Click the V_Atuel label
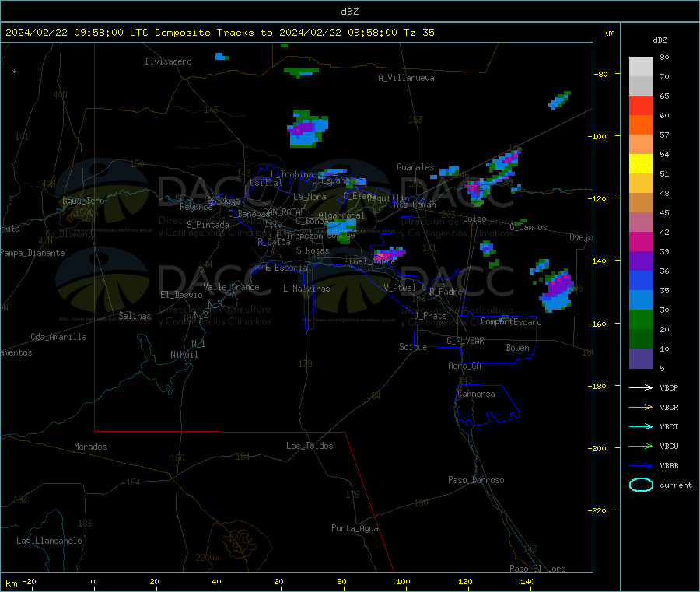700x592 pixels. pyautogui.click(x=400, y=288)
